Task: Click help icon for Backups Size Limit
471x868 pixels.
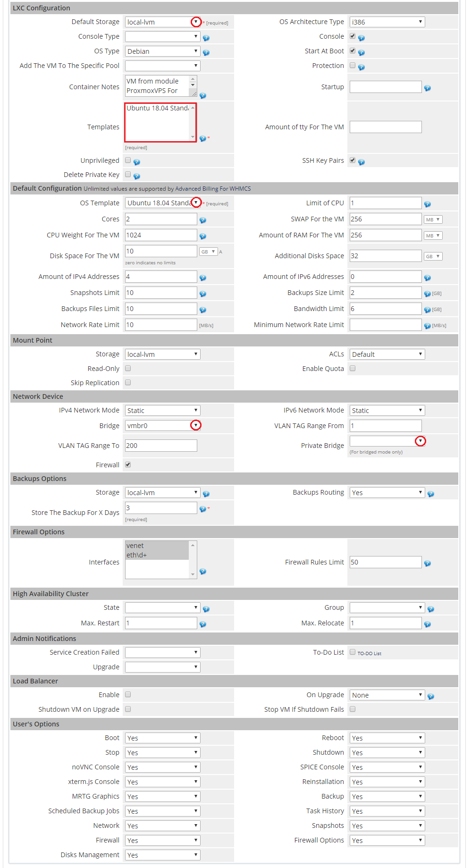Action: tap(428, 294)
